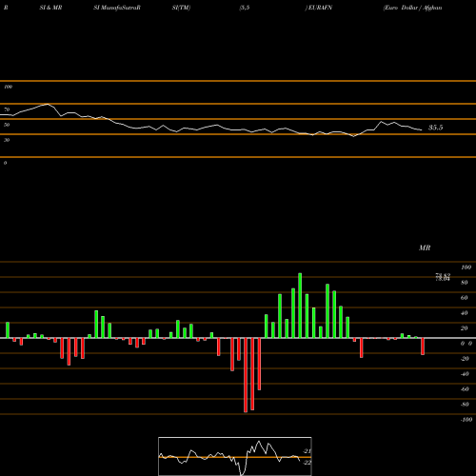This screenshot has width=476, height=476.
Task: Open the mini line chart thumbnail at the bottom
Action: 235,456
